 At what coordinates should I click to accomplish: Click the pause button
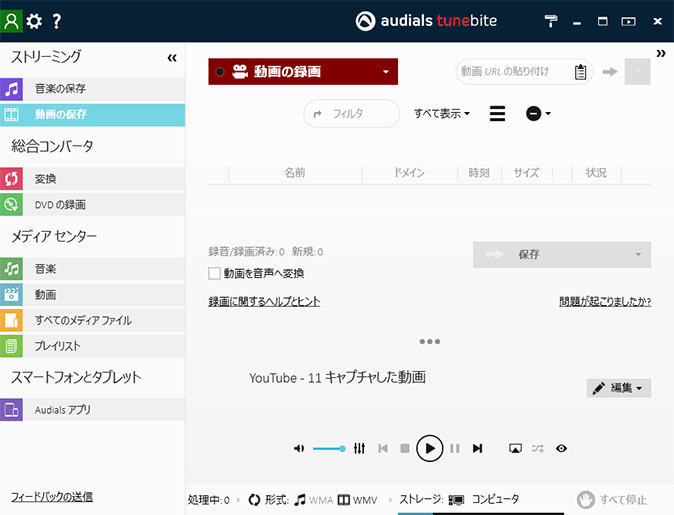455,448
